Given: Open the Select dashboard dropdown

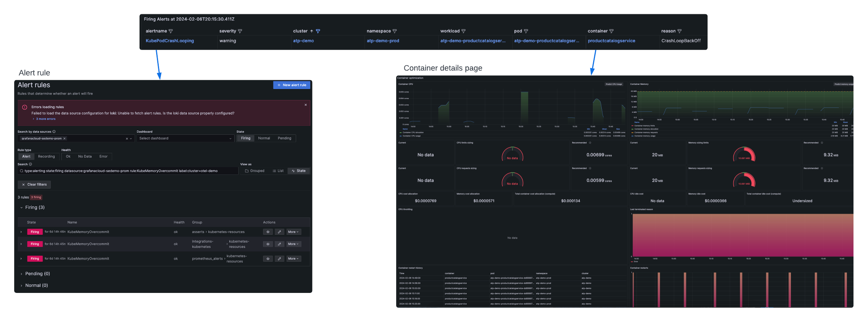Looking at the screenshot, I should pos(185,138).
